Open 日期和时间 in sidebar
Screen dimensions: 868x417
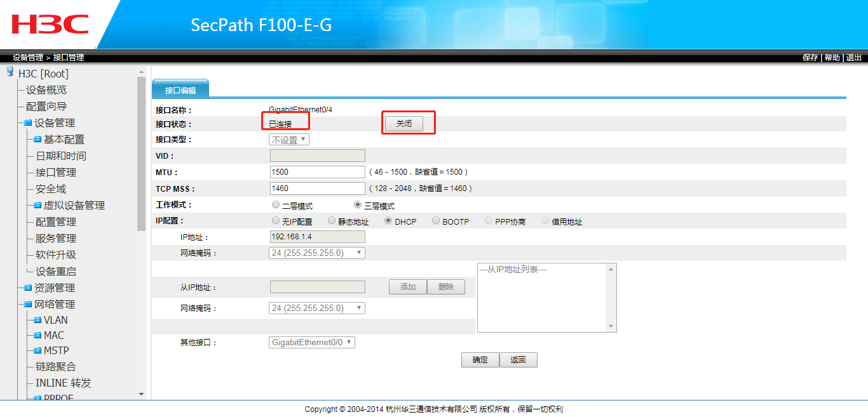61,156
